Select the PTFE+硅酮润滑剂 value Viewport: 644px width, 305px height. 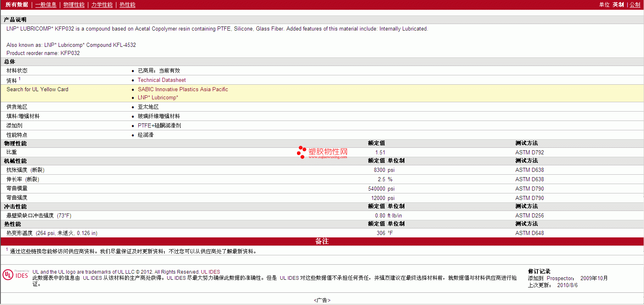pos(159,125)
